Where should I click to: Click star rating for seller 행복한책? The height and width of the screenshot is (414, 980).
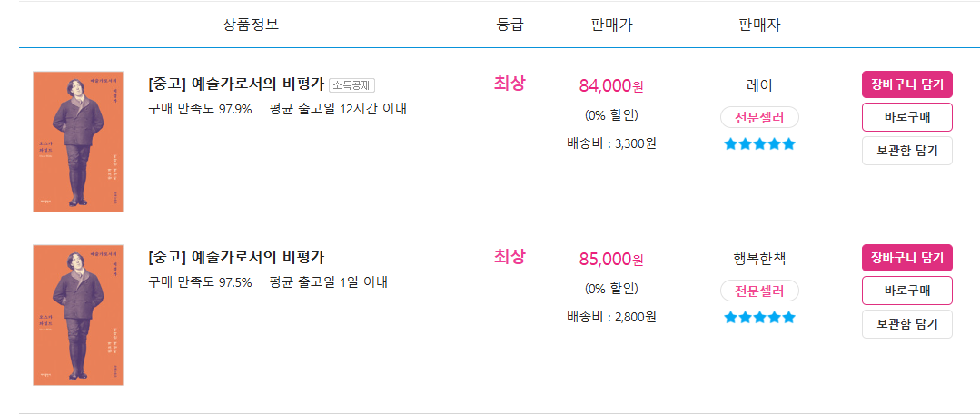click(759, 318)
